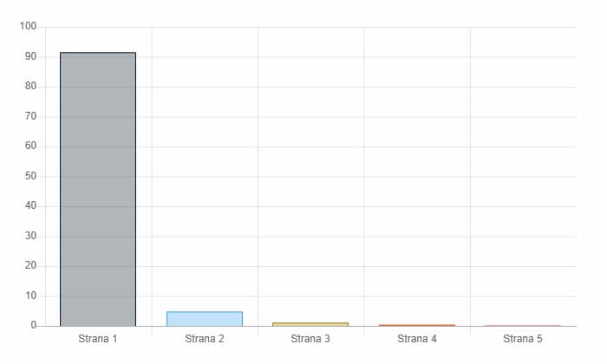
Task: Click the light blue Strana 2 bar
Action: click(x=204, y=318)
